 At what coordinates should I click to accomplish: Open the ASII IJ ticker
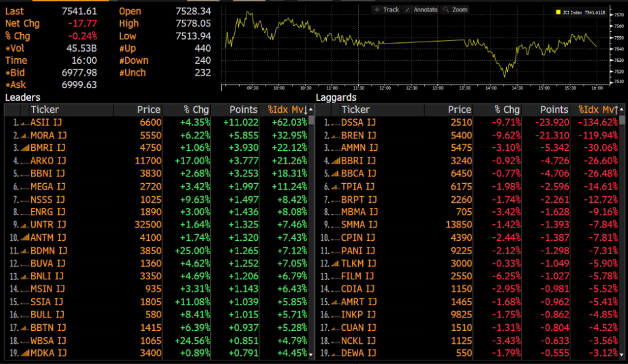coord(48,123)
